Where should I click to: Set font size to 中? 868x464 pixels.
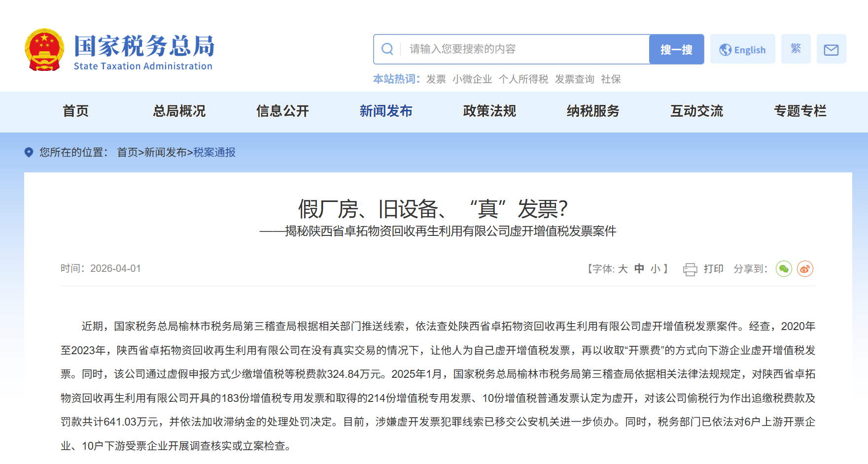click(639, 269)
